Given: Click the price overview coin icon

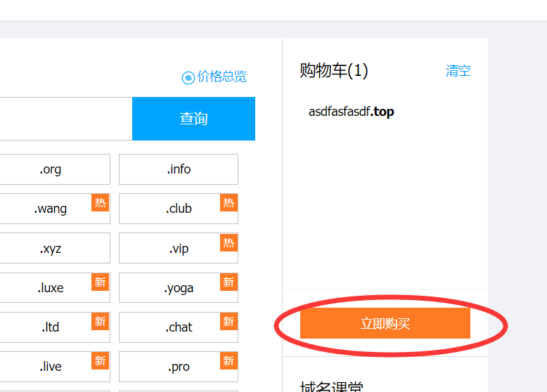Looking at the screenshot, I should (x=188, y=78).
